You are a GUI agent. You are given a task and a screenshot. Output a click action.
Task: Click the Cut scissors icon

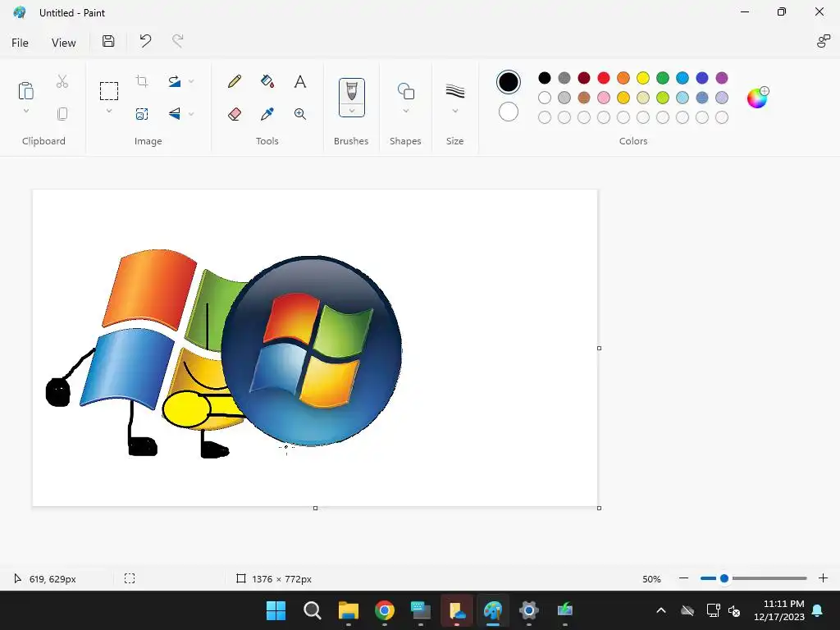pos(62,81)
